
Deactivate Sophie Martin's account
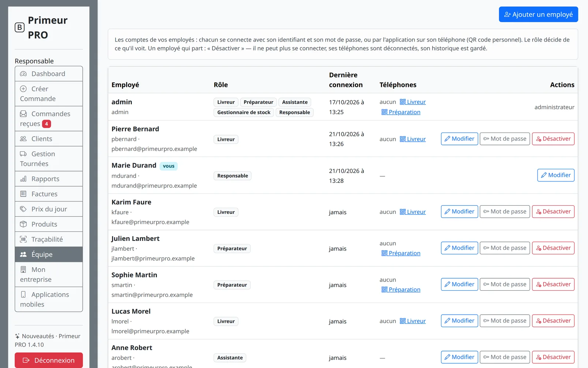553,284
